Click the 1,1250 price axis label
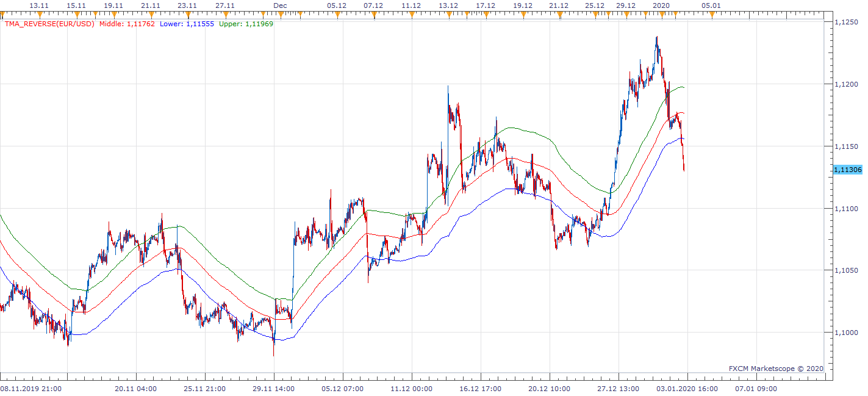The height and width of the screenshot is (396, 868). (x=846, y=23)
